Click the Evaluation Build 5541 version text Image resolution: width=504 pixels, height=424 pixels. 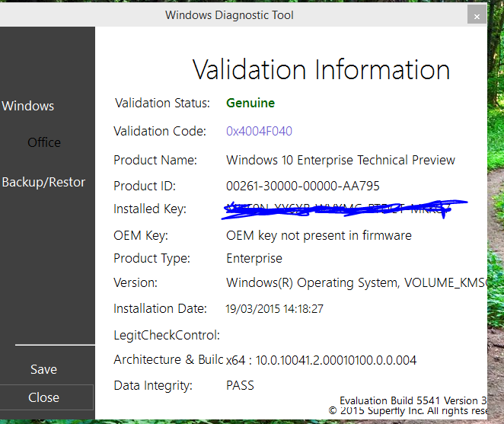(x=413, y=400)
